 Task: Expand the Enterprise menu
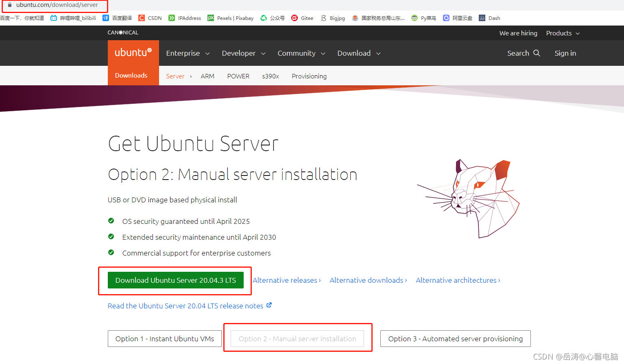(x=188, y=53)
